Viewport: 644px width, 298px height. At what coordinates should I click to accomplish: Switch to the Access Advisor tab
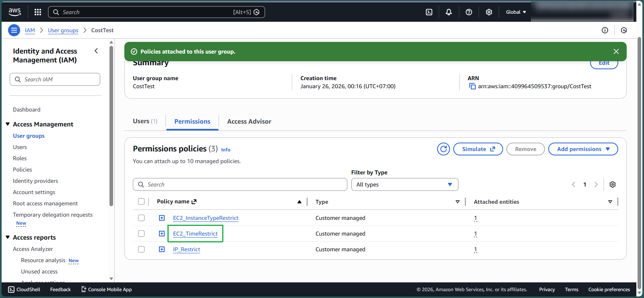click(x=249, y=122)
